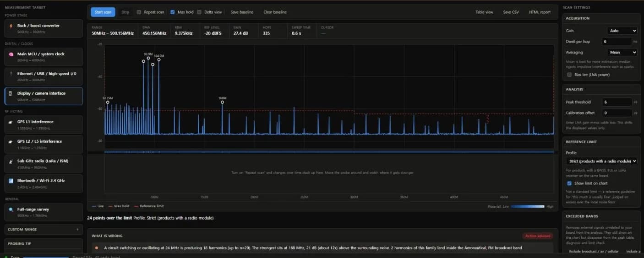
Task: Start a new scan
Action: tap(103, 12)
